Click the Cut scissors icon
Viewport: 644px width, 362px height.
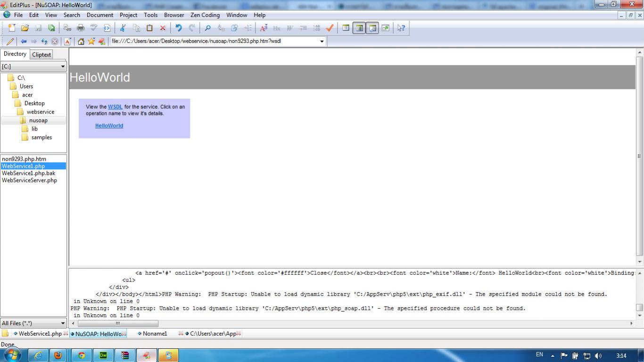click(123, 28)
